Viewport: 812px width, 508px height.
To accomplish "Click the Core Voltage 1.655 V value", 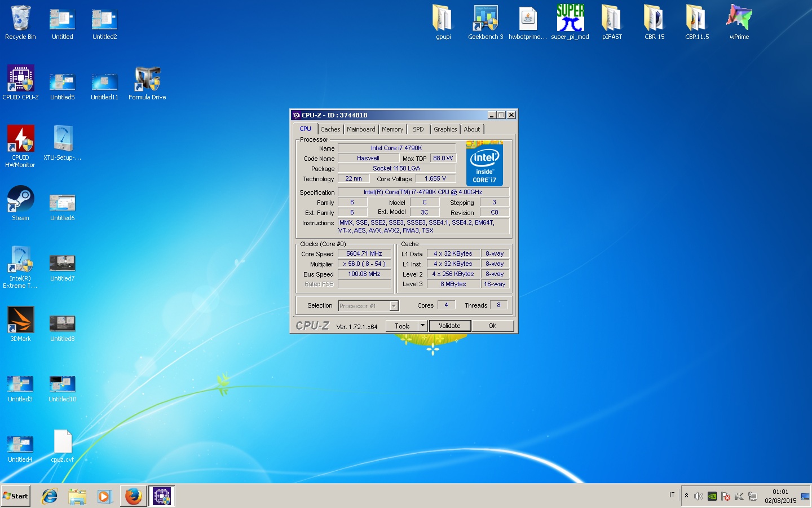I will [x=435, y=178].
